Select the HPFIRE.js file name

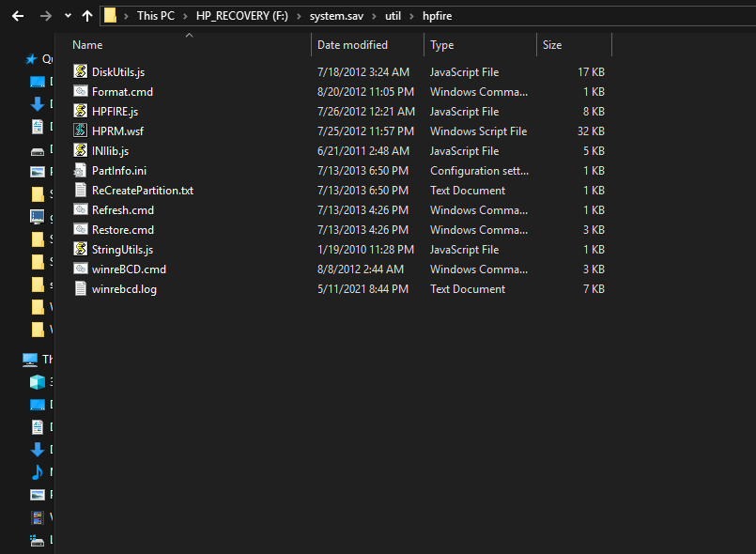115,112
